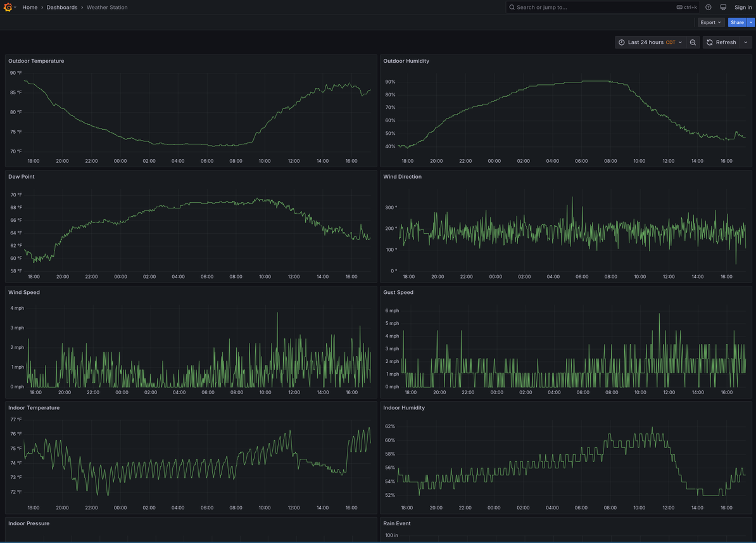Viewport: 756px width, 543px height.
Task: Open the Dew Point panel header
Action: 22,177
